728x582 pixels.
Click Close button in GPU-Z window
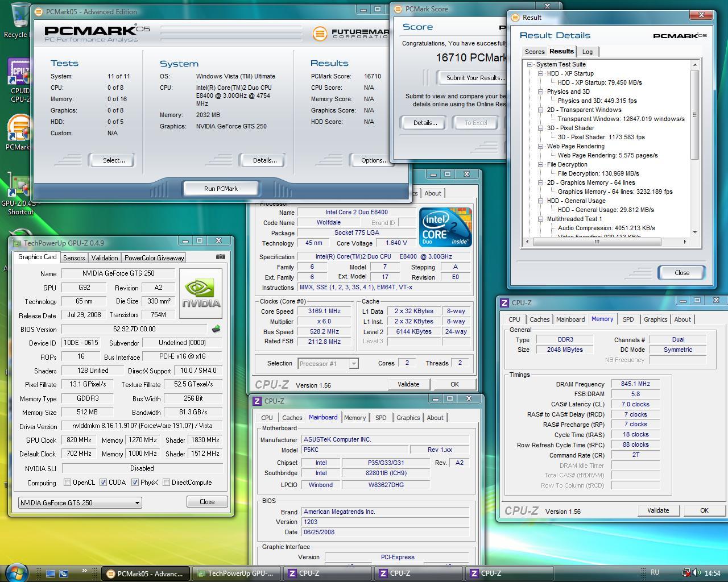pos(207,502)
